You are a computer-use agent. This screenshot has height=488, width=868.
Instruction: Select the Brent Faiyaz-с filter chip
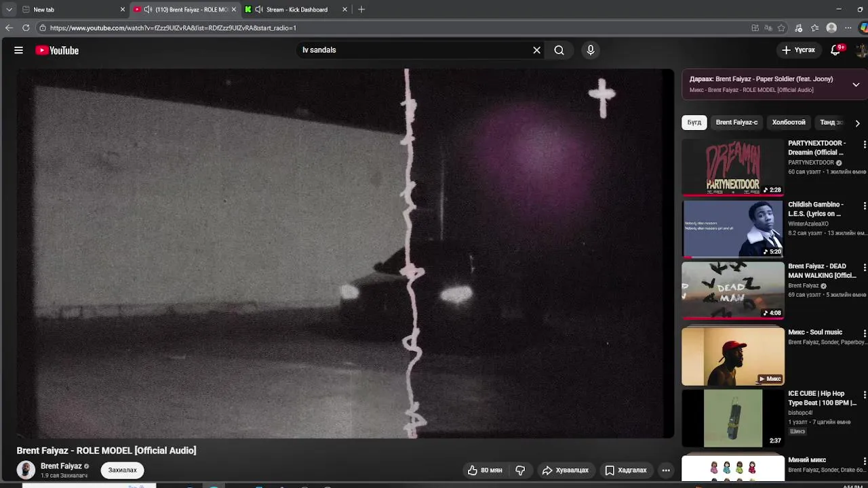[x=736, y=123]
